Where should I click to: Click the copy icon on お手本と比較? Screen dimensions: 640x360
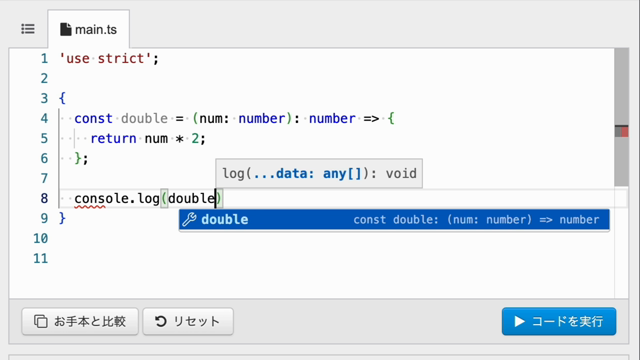point(40,321)
